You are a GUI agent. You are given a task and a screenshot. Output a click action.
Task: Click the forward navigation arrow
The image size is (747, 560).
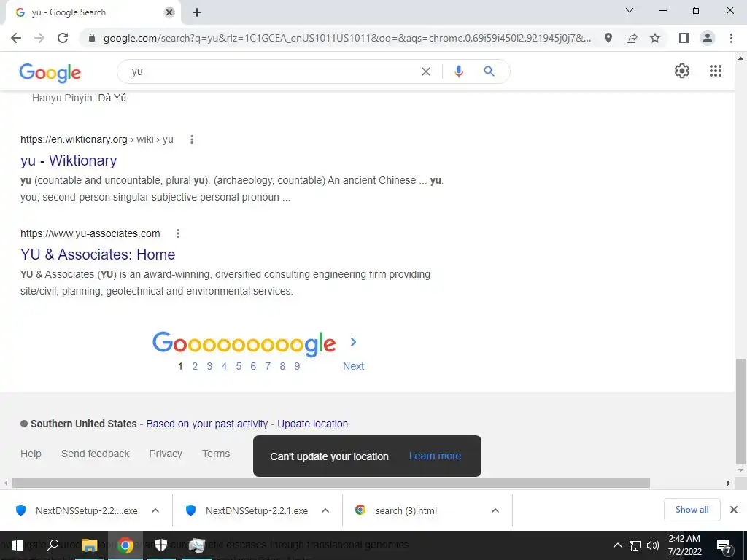(39, 38)
